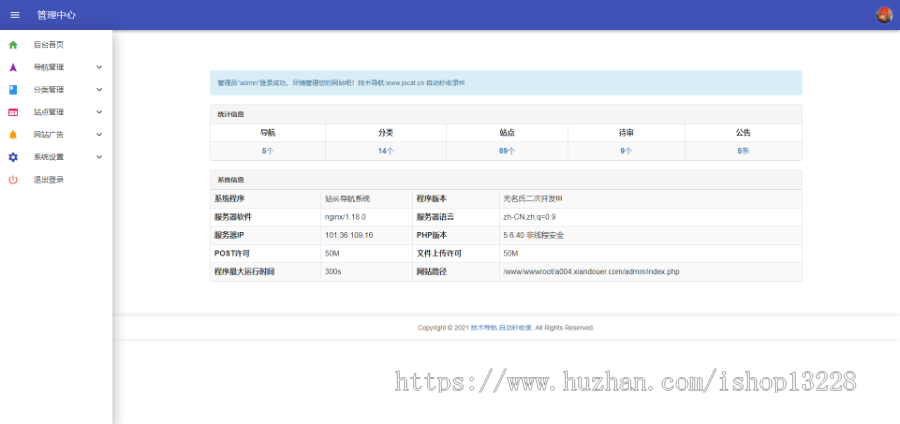Click the 网站路径 label cell
Image resolution: width=900 pixels, height=424 pixels.
pyautogui.click(x=456, y=272)
